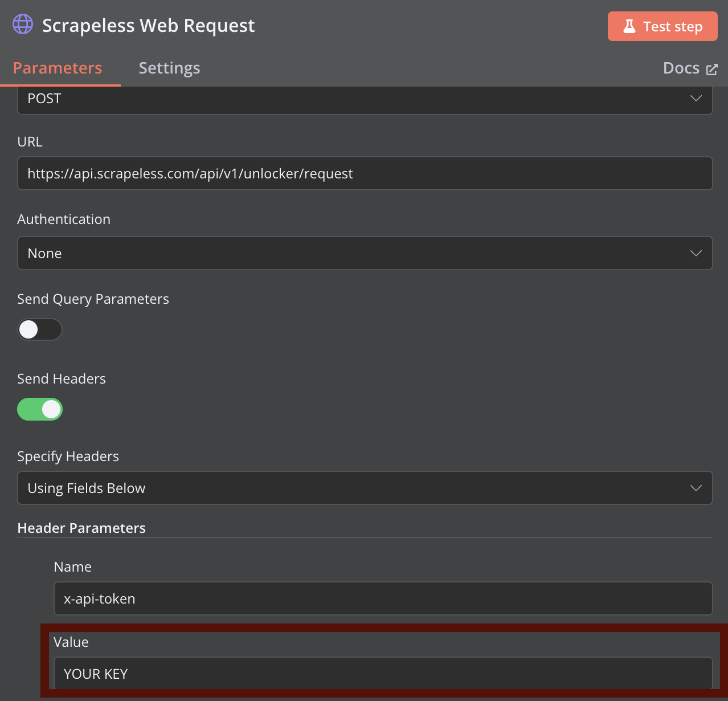This screenshot has height=701, width=728.
Task: Click the Header Parameters section label
Action: click(x=81, y=528)
